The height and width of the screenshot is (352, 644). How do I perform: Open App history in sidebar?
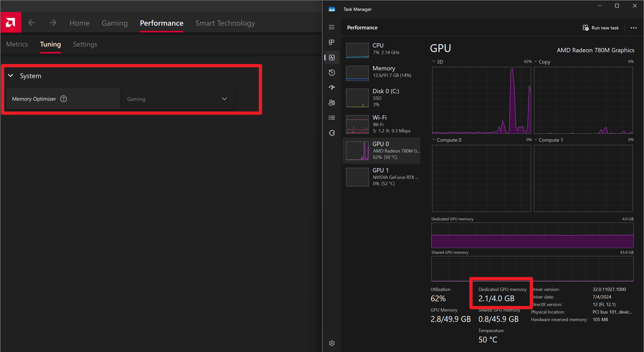tap(332, 73)
